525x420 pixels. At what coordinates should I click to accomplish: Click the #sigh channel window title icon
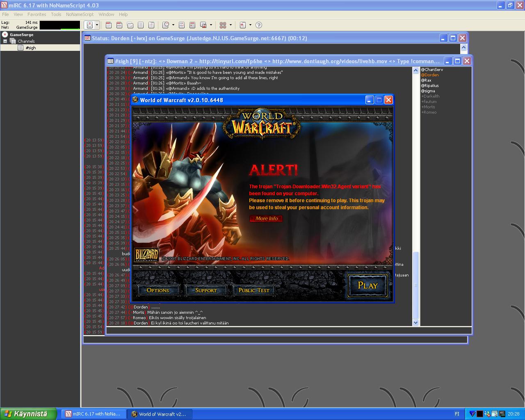coord(110,61)
